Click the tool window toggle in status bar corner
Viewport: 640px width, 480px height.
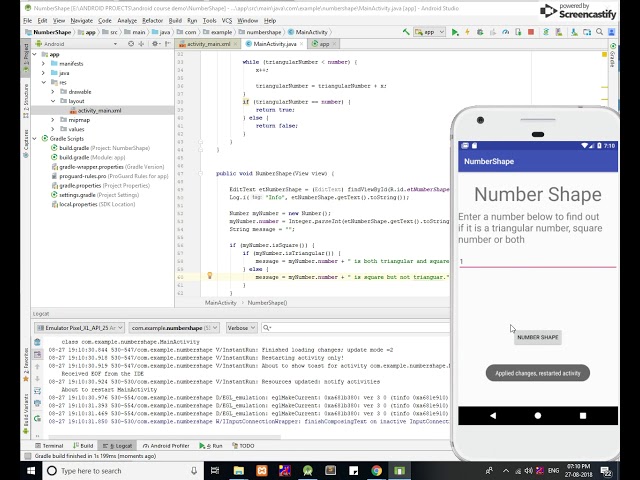[27, 456]
